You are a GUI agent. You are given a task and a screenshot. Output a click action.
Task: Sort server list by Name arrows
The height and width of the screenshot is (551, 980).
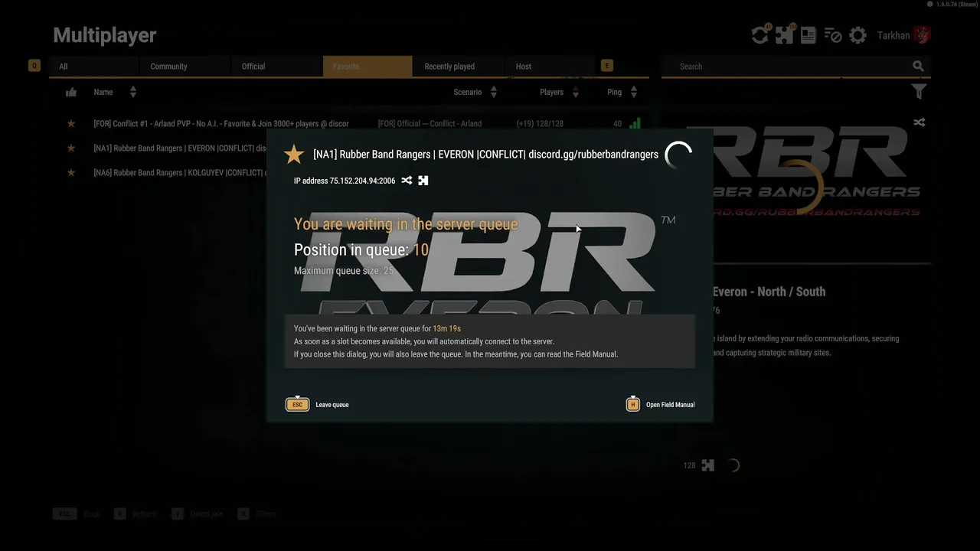click(x=132, y=92)
